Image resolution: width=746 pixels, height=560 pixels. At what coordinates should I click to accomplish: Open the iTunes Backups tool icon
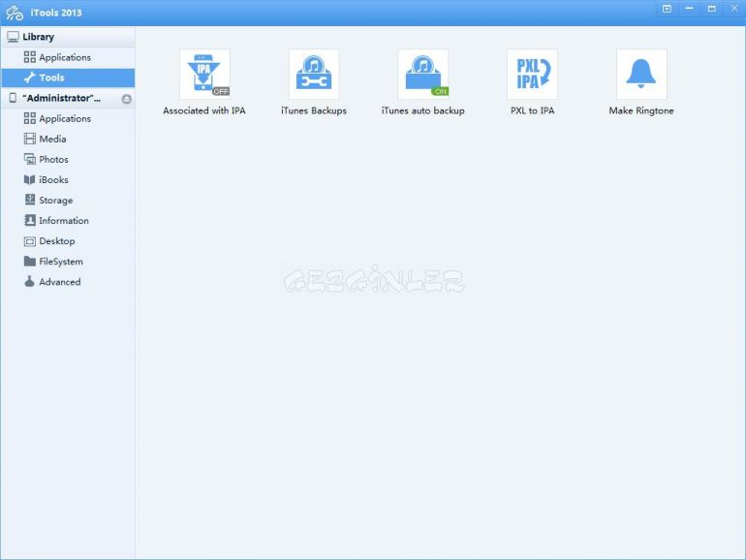(x=314, y=75)
